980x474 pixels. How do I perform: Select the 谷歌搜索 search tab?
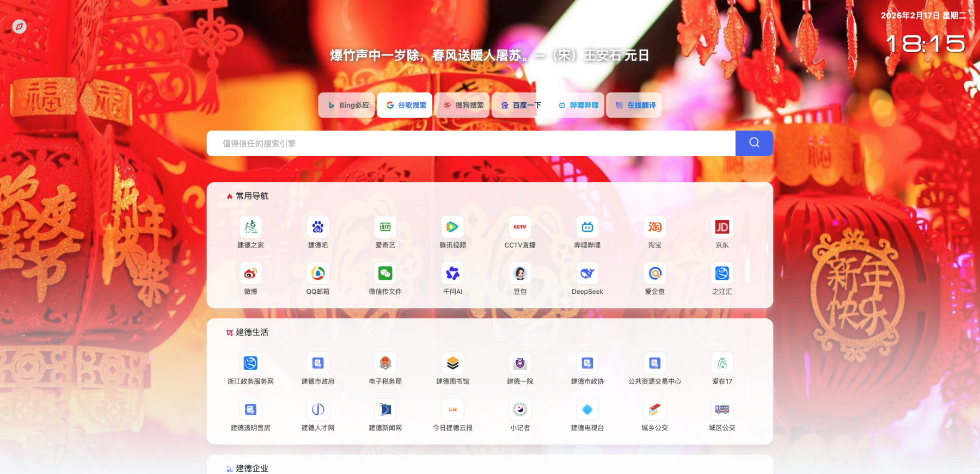pos(405,105)
